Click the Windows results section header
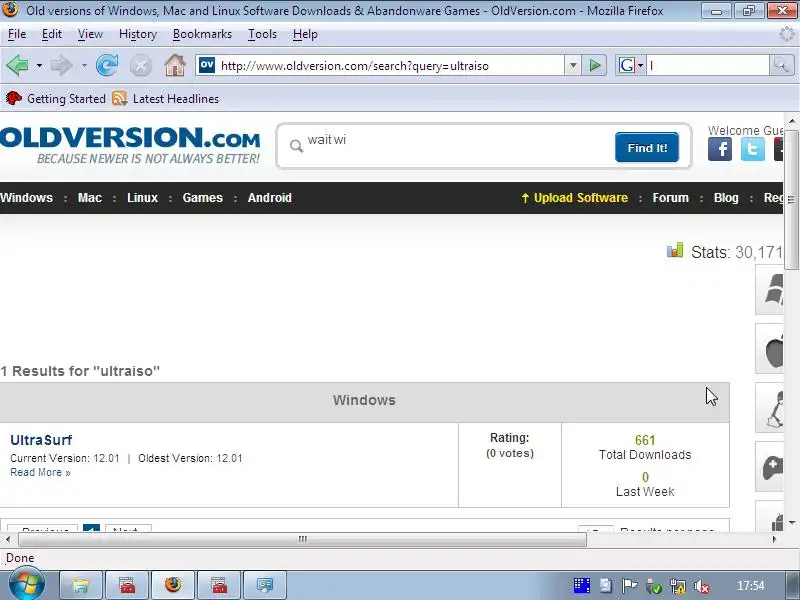Viewport: 800px width, 600px height. click(x=364, y=401)
